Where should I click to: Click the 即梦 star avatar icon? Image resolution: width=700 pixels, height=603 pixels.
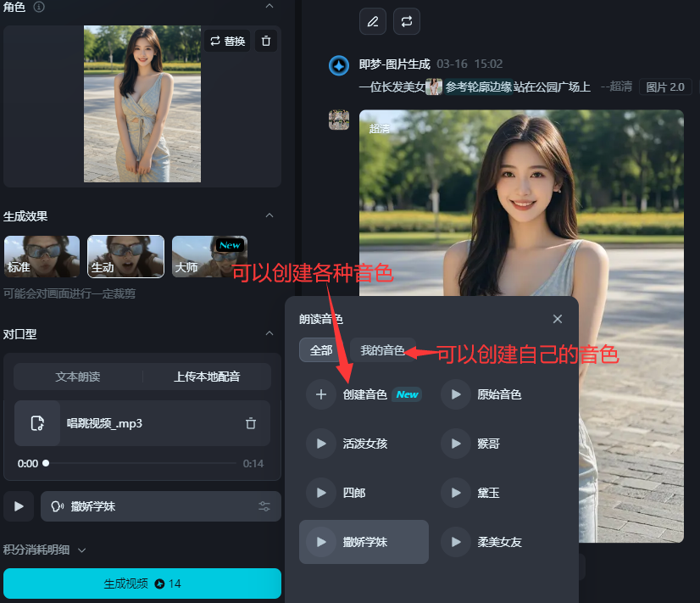click(339, 65)
